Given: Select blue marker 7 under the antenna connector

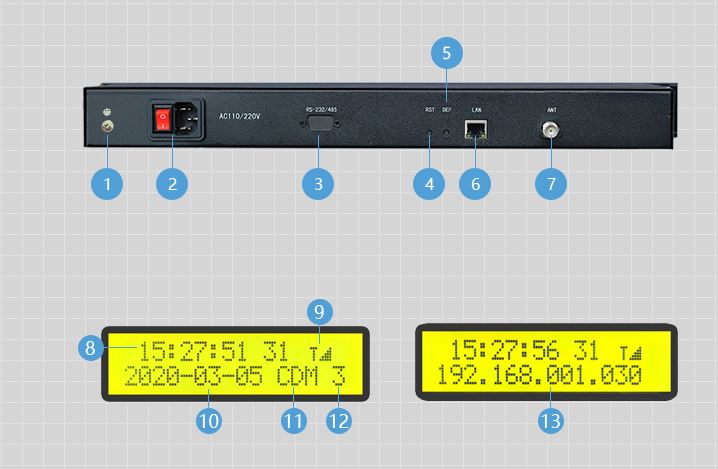Looking at the screenshot, I should point(550,184).
